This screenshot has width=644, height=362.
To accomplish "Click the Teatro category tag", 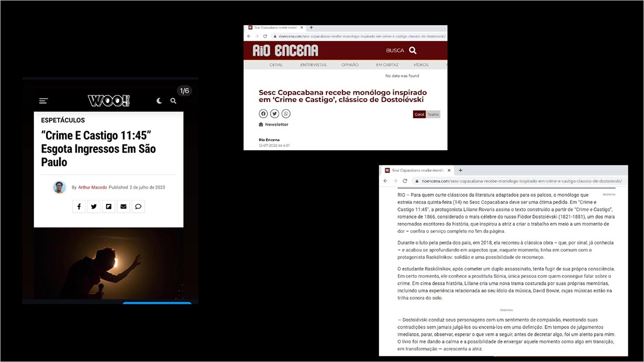I will (x=433, y=115).
